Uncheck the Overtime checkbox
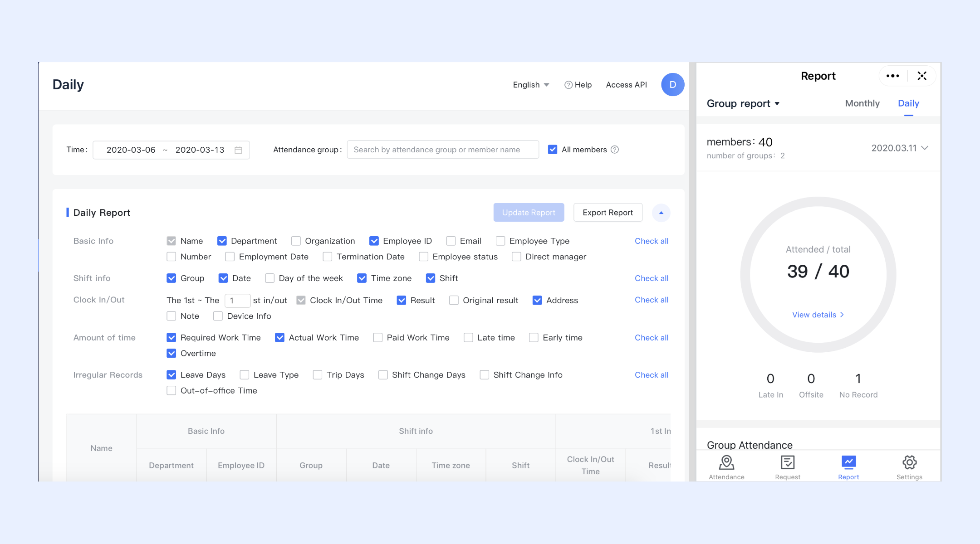This screenshot has height=544, width=980. pos(171,353)
